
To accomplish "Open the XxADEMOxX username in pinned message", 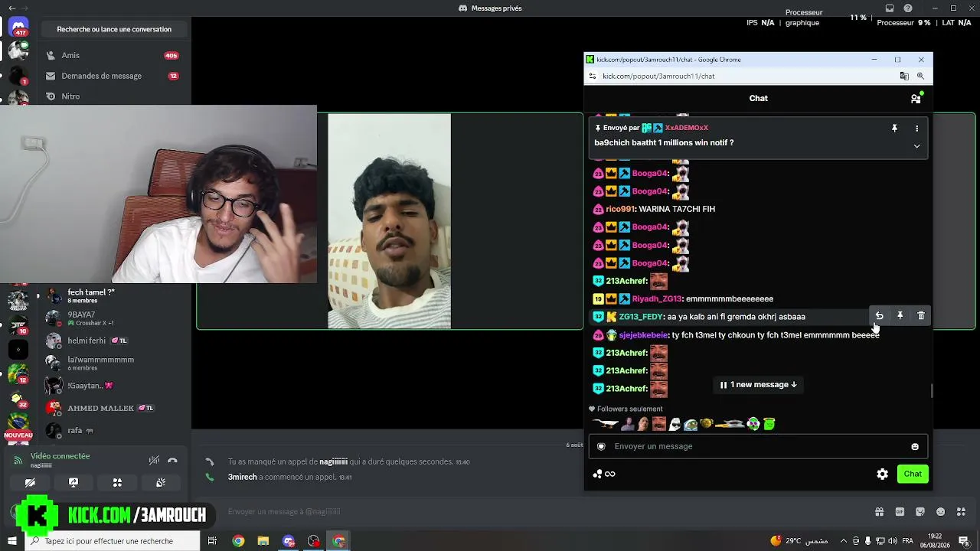I will pos(686,128).
